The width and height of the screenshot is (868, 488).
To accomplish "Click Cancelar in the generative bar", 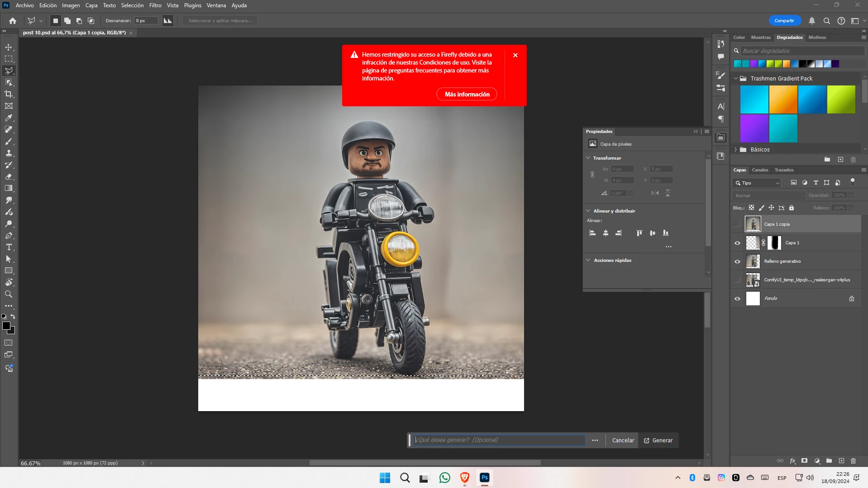I will click(x=623, y=441).
